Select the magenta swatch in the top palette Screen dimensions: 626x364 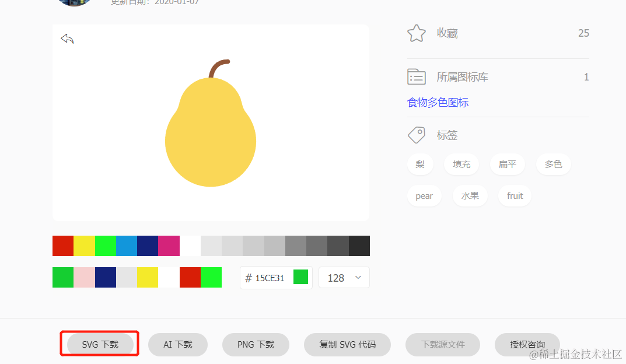coord(169,246)
